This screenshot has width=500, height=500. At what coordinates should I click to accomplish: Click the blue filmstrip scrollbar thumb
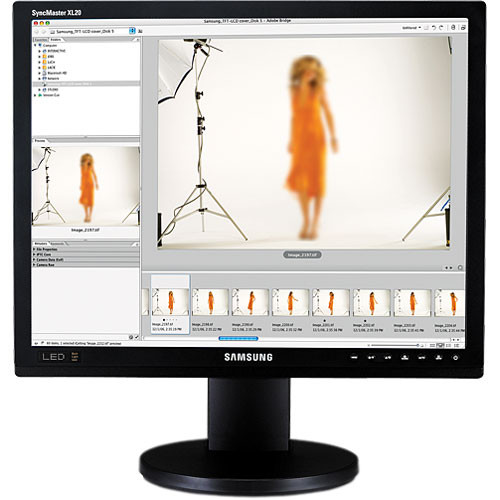[238, 339]
